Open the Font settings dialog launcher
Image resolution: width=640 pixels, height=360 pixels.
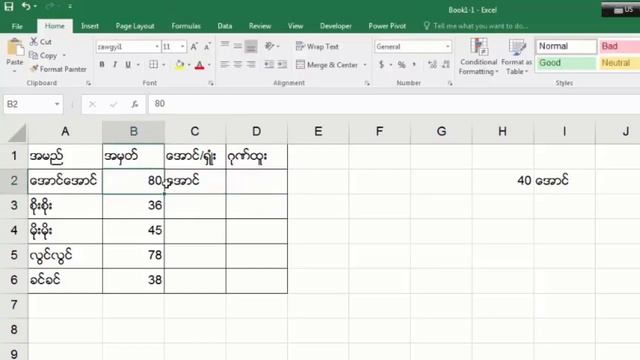point(211,83)
